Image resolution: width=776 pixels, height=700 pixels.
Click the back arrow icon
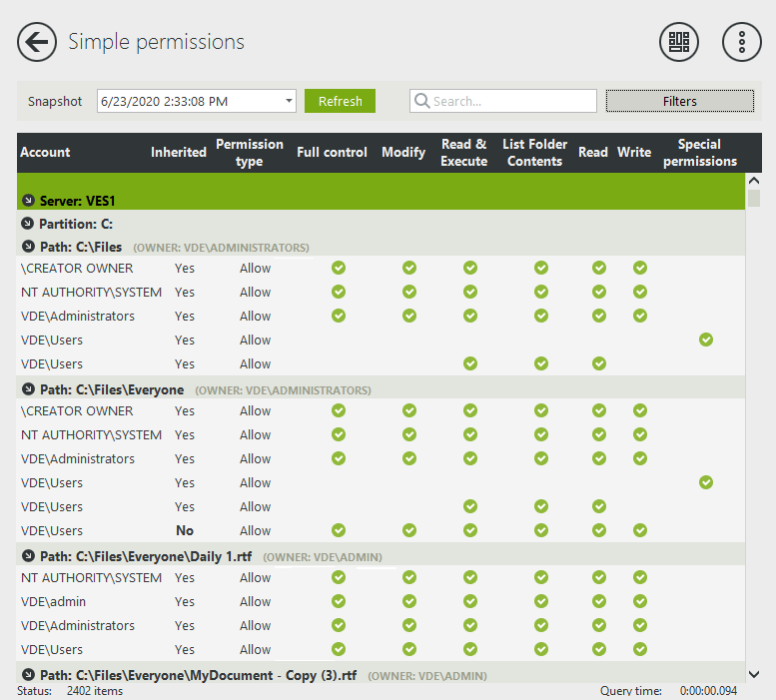point(37,42)
